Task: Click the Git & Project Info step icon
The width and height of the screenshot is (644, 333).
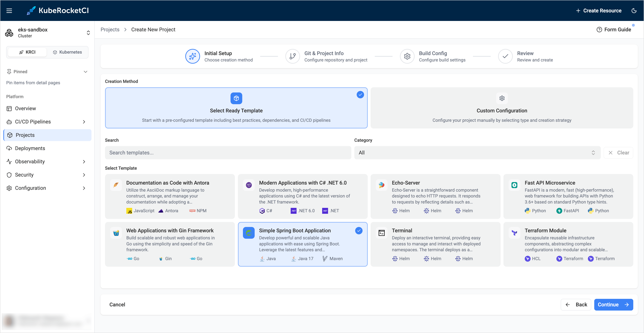Action: [293, 56]
